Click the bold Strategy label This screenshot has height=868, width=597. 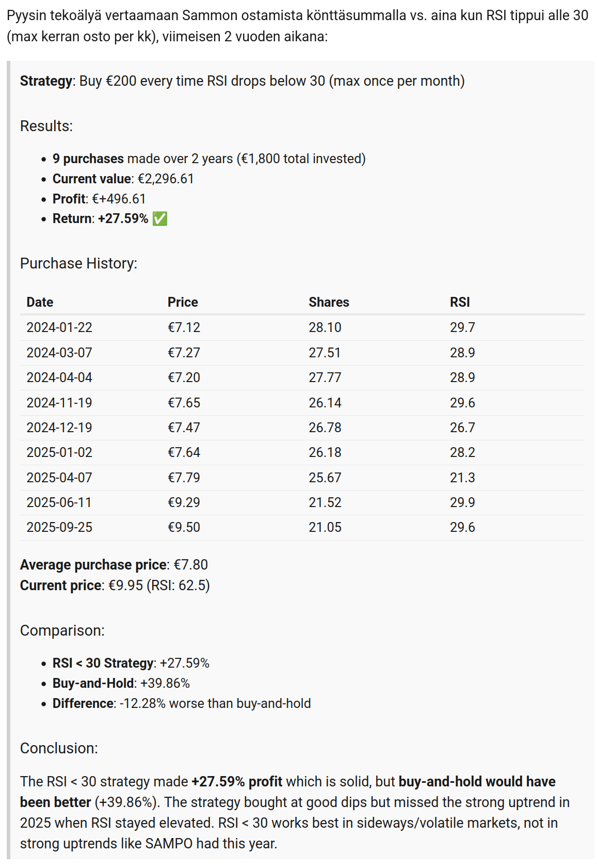tap(46, 81)
